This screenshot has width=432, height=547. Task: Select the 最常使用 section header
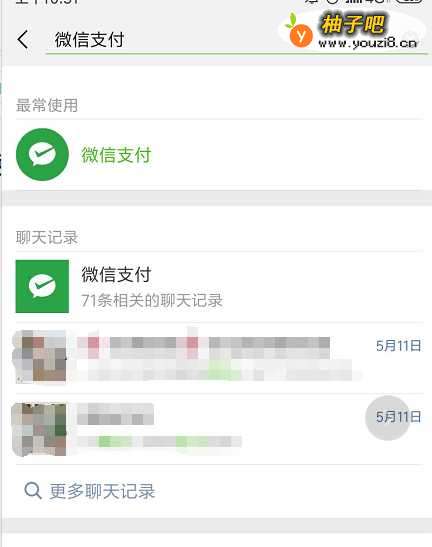pyautogui.click(x=47, y=105)
